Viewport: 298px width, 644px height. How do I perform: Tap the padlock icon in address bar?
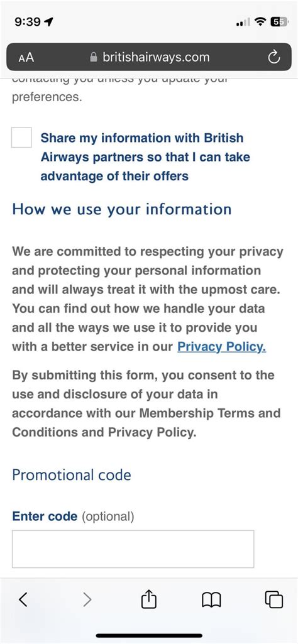94,57
